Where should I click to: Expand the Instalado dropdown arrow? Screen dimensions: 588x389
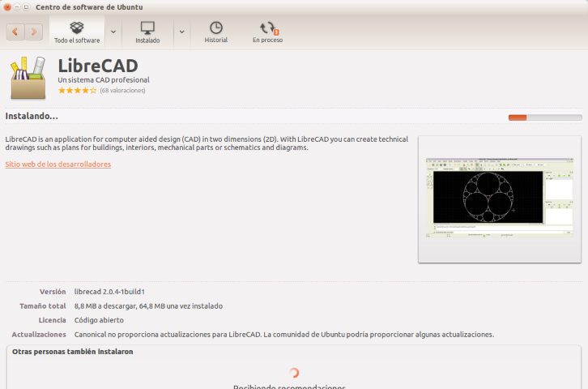click(x=182, y=32)
